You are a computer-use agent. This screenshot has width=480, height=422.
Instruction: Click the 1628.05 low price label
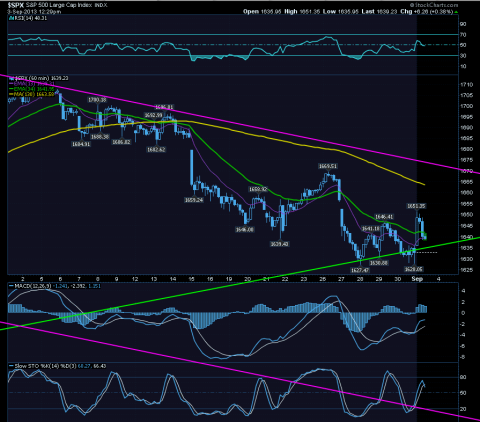pos(413,269)
